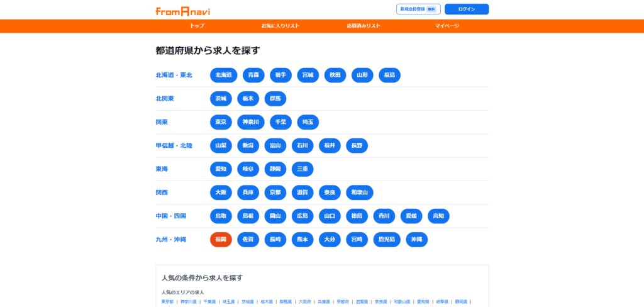Image resolution: width=644 pixels, height=307 pixels.
Task: Open the 神奈川県 popular area link
Action: 188,302
